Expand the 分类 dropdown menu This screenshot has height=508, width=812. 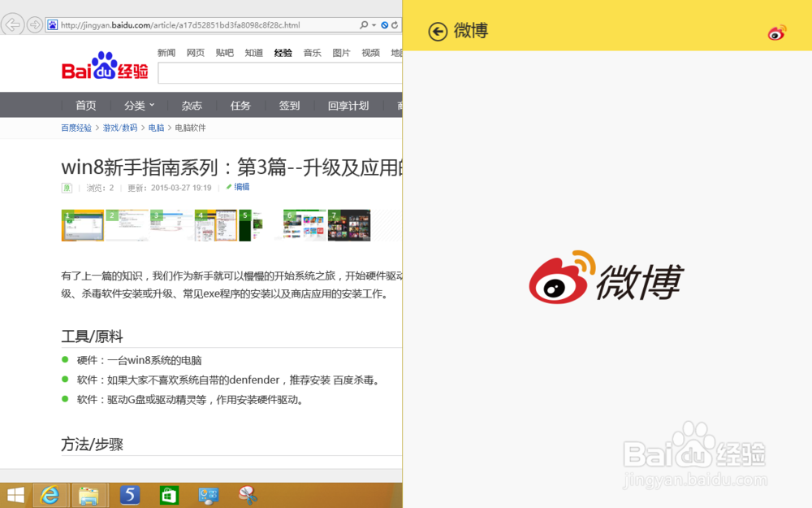click(140, 106)
